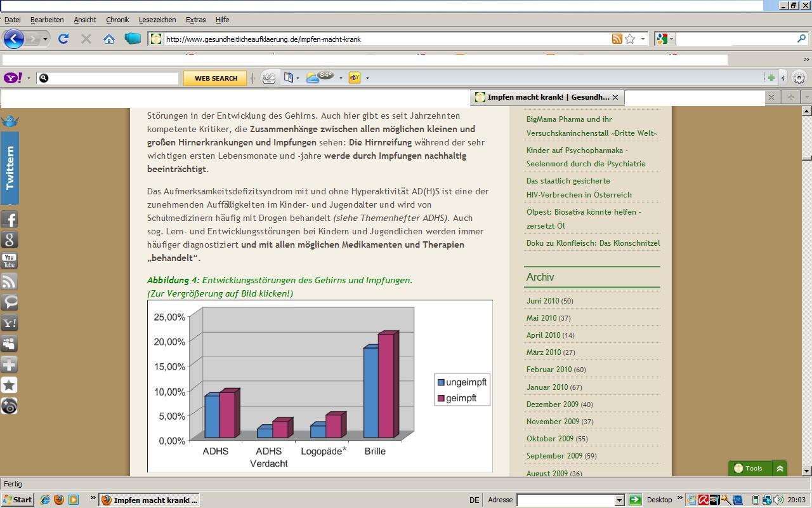Open Facebook share icon in left sidebar
This screenshot has height=508, width=812.
point(10,220)
